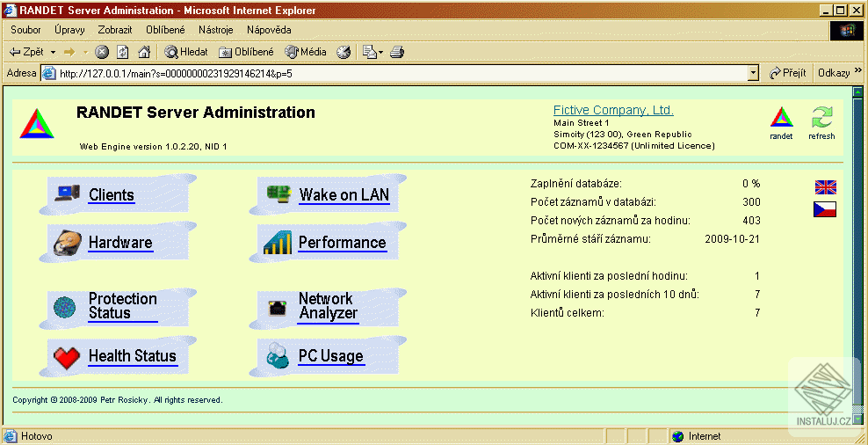868x445 pixels.
Task: Follow the Fictive Company, Ltd. link
Action: [613, 110]
